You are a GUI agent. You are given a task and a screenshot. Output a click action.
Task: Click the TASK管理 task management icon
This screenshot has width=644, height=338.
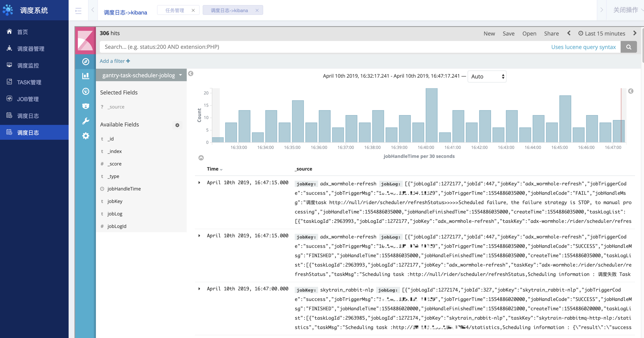coord(9,82)
